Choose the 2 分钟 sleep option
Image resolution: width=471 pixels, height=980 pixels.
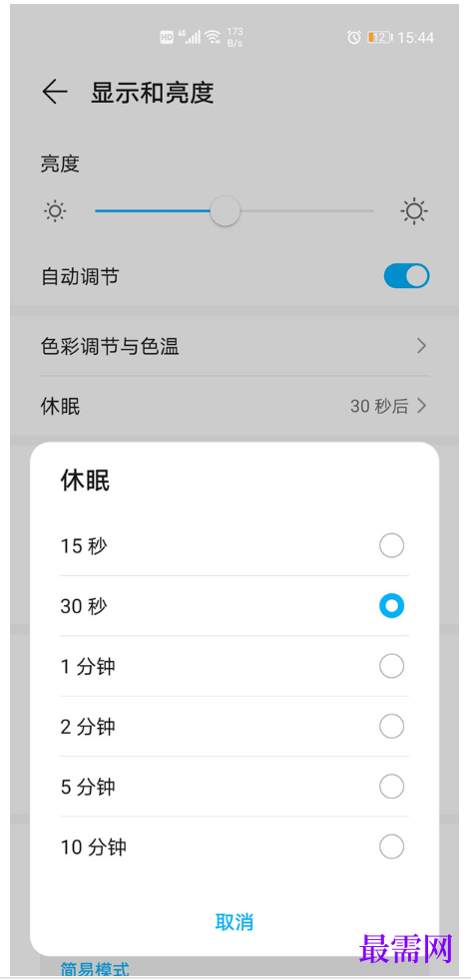click(235, 726)
